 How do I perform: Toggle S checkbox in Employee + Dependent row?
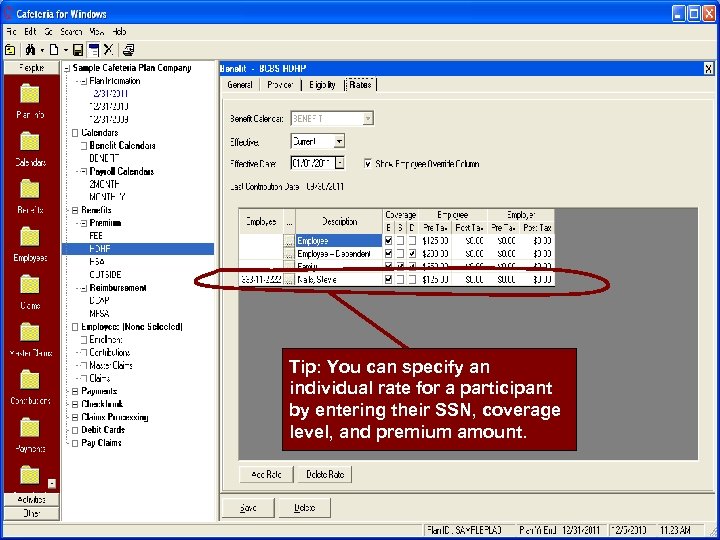[400, 253]
